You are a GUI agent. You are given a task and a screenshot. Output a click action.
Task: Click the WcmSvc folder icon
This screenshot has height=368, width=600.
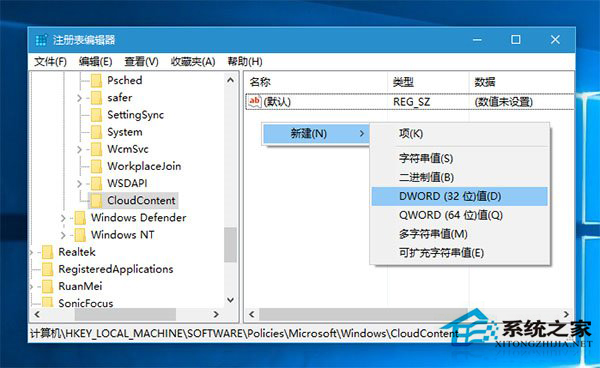tap(96, 149)
